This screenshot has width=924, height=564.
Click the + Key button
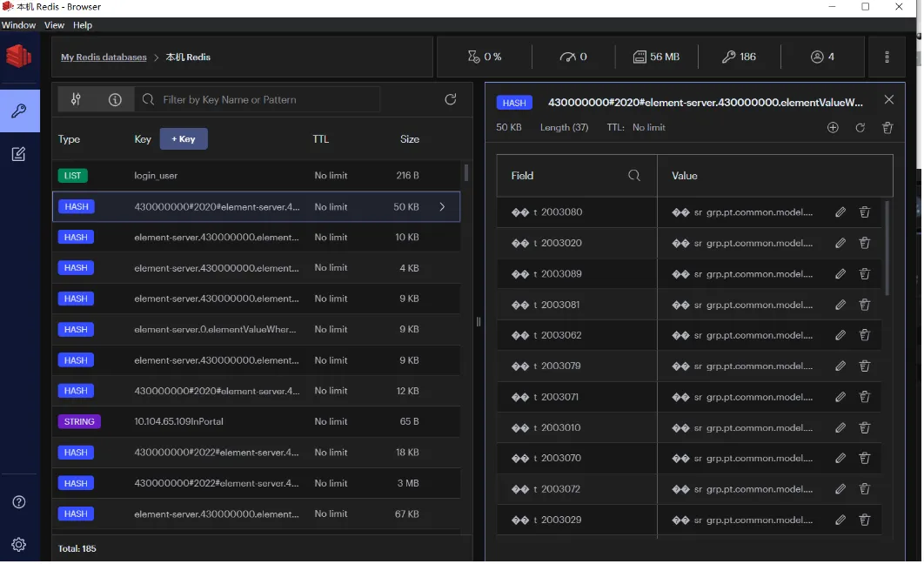[x=184, y=139]
